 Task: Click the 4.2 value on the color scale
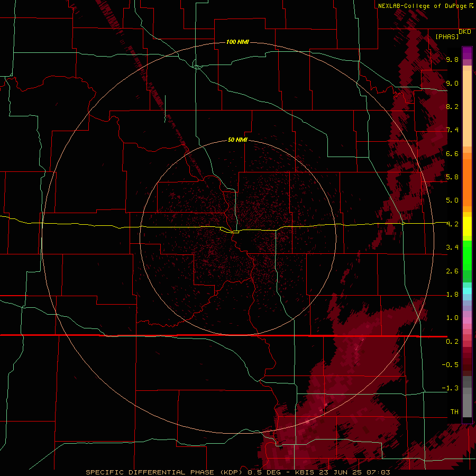tap(452, 224)
